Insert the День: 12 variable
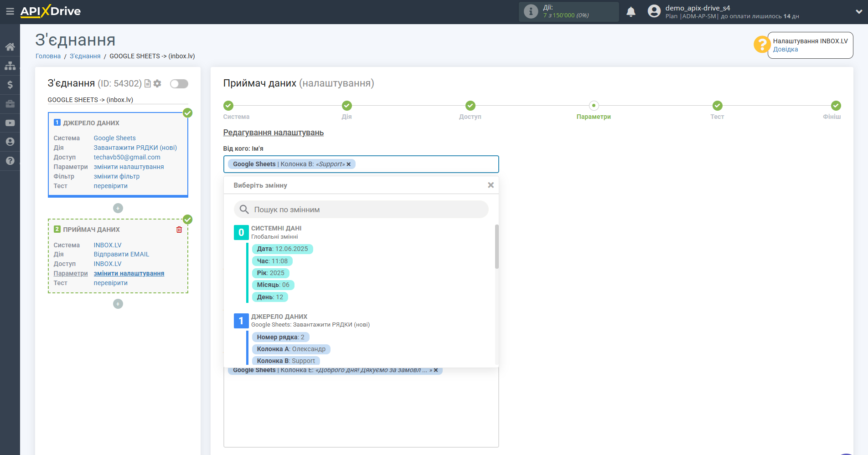868x455 pixels. click(x=270, y=297)
